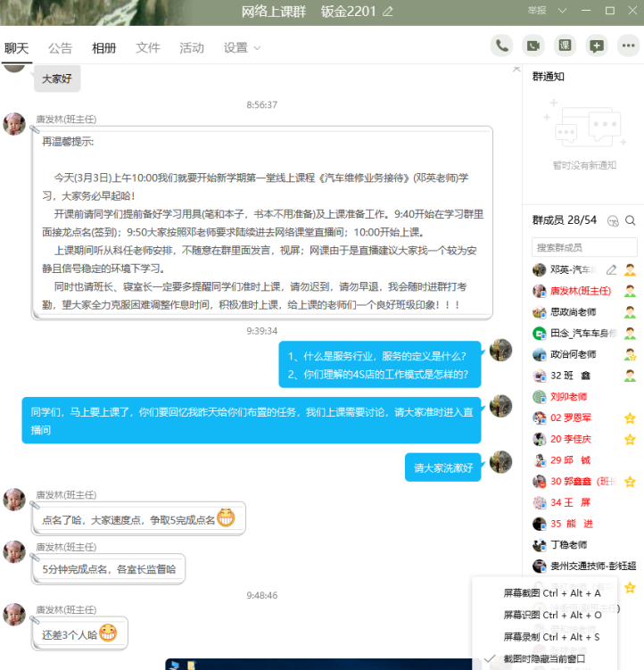Click 唐发林 avatar beside 再温馨提示 message
Image resolution: width=644 pixels, height=670 pixels.
[14, 124]
